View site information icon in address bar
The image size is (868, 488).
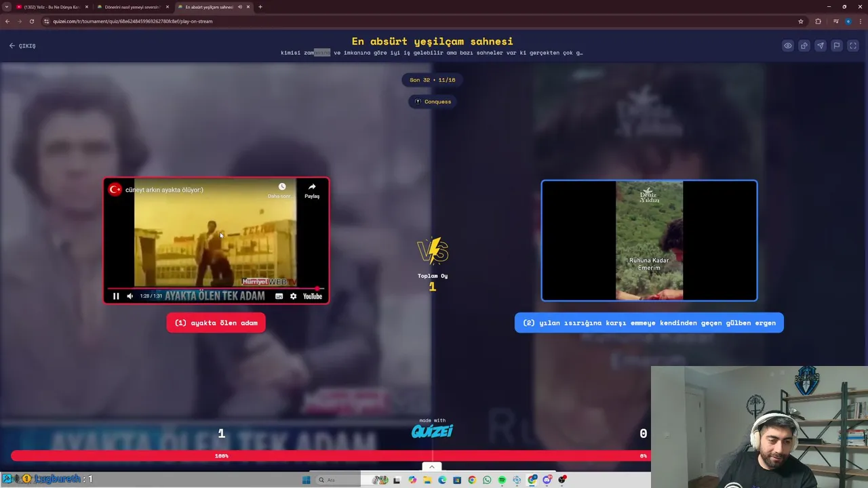(46, 21)
